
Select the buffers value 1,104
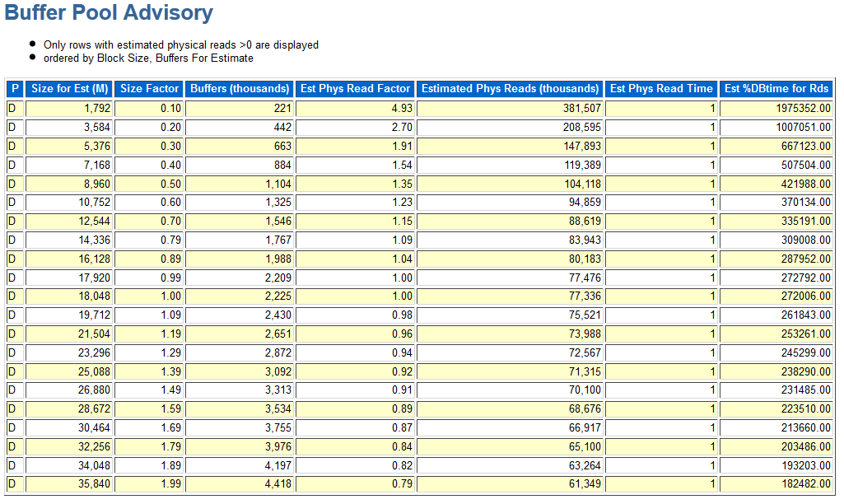(x=240, y=184)
